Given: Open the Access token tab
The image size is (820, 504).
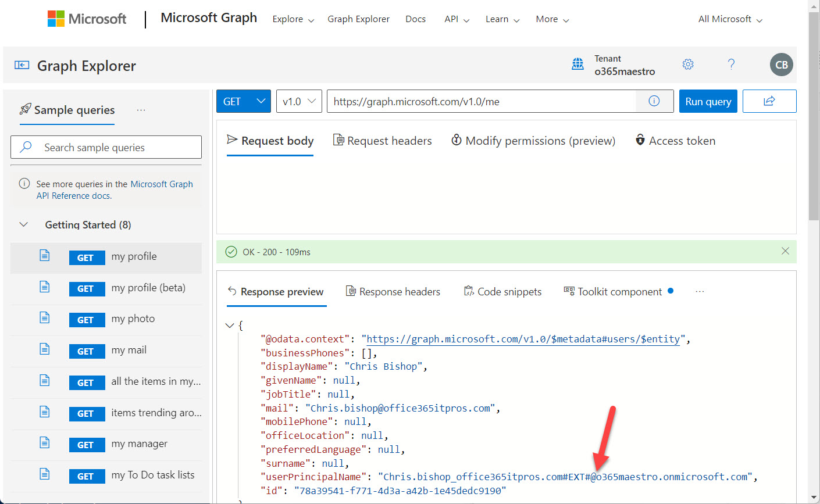Looking at the screenshot, I should pyautogui.click(x=675, y=141).
